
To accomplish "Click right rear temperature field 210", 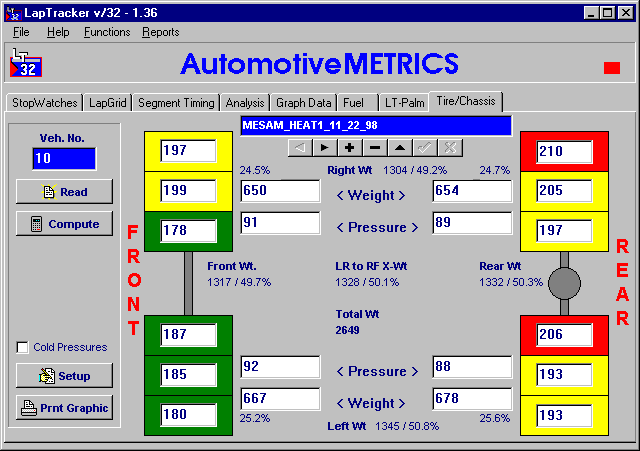I will (x=564, y=152).
